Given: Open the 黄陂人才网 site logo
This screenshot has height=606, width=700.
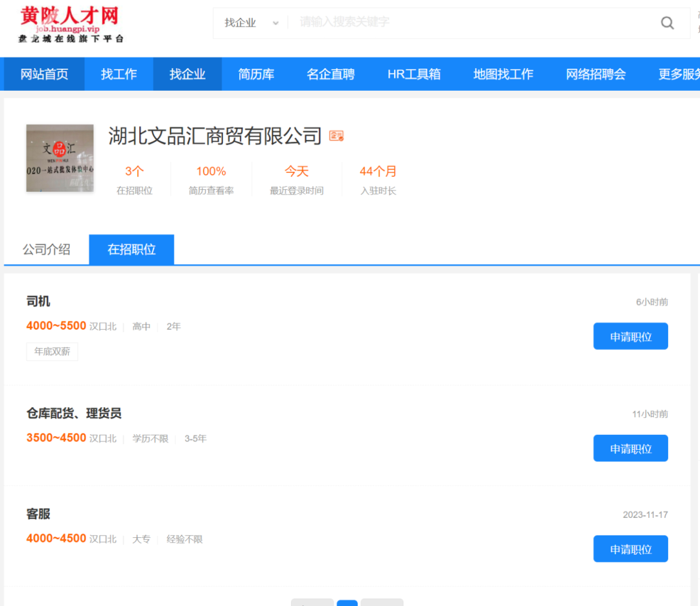Looking at the screenshot, I should (x=70, y=25).
